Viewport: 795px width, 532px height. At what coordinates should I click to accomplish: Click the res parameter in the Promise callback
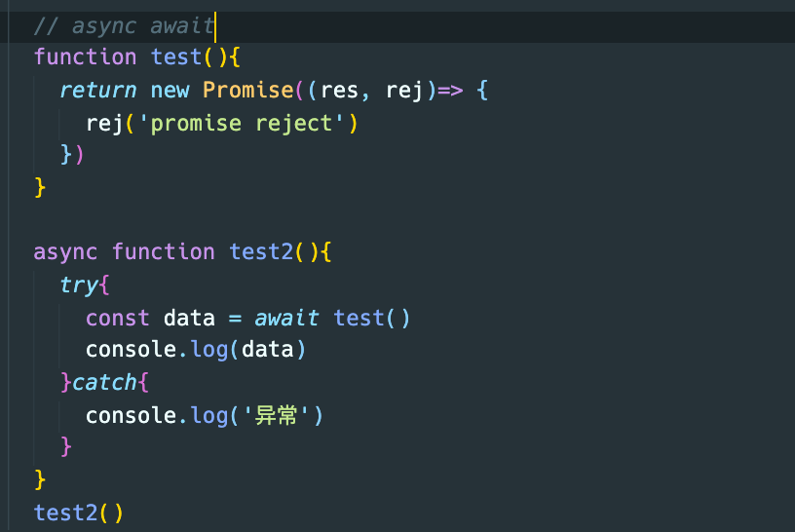339,90
